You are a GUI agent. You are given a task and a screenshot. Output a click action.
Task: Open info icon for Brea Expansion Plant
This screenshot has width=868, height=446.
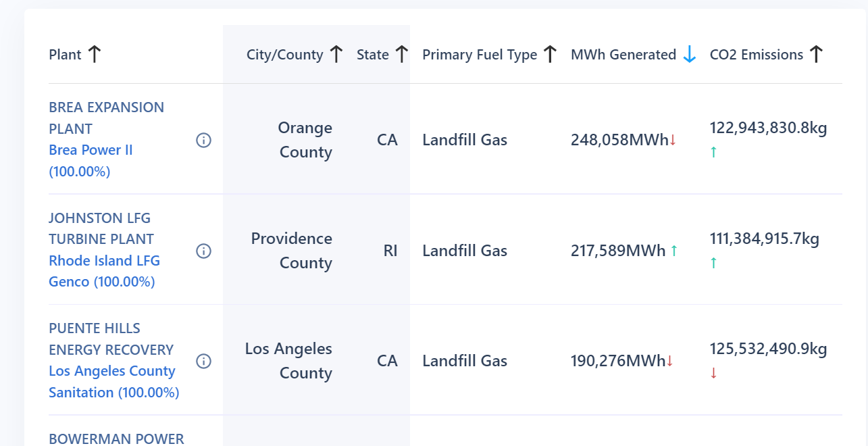pos(203,140)
